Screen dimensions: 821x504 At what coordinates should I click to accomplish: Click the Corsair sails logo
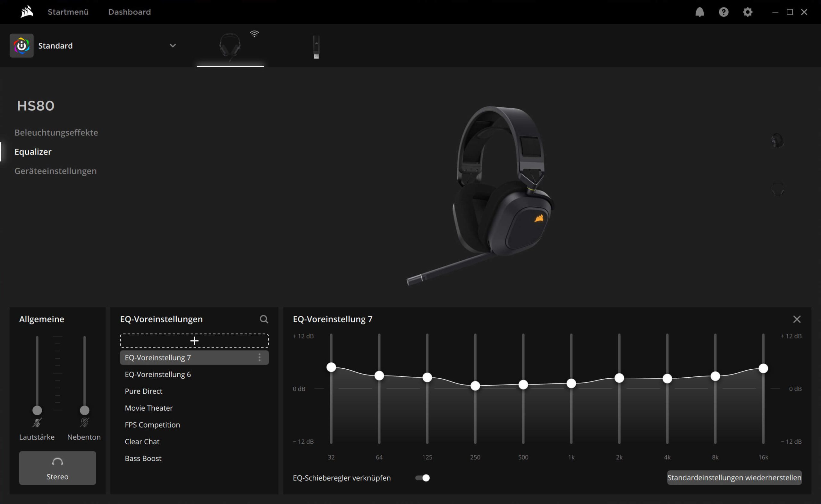(27, 12)
